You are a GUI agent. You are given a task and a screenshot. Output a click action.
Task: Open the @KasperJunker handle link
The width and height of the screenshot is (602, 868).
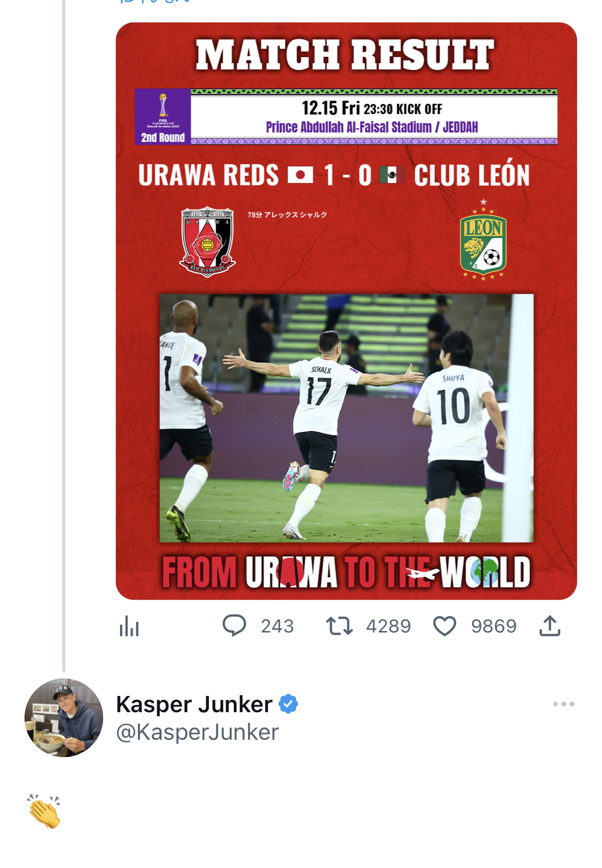[x=198, y=732]
